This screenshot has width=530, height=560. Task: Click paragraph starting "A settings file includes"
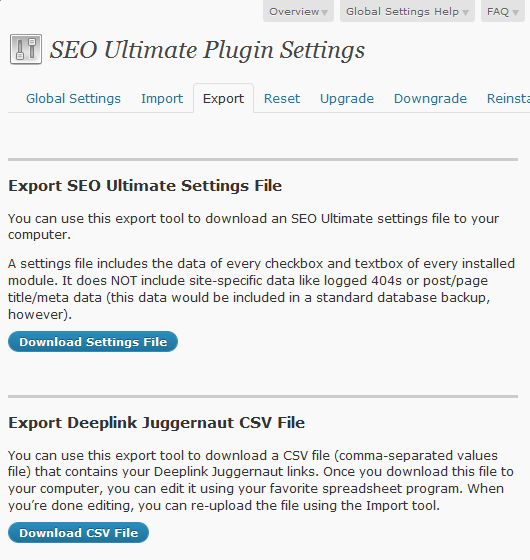click(261, 289)
